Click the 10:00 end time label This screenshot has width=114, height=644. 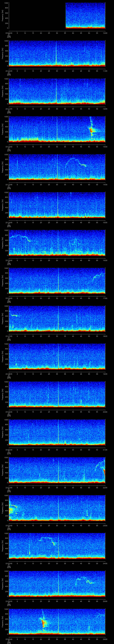coord(105,33)
